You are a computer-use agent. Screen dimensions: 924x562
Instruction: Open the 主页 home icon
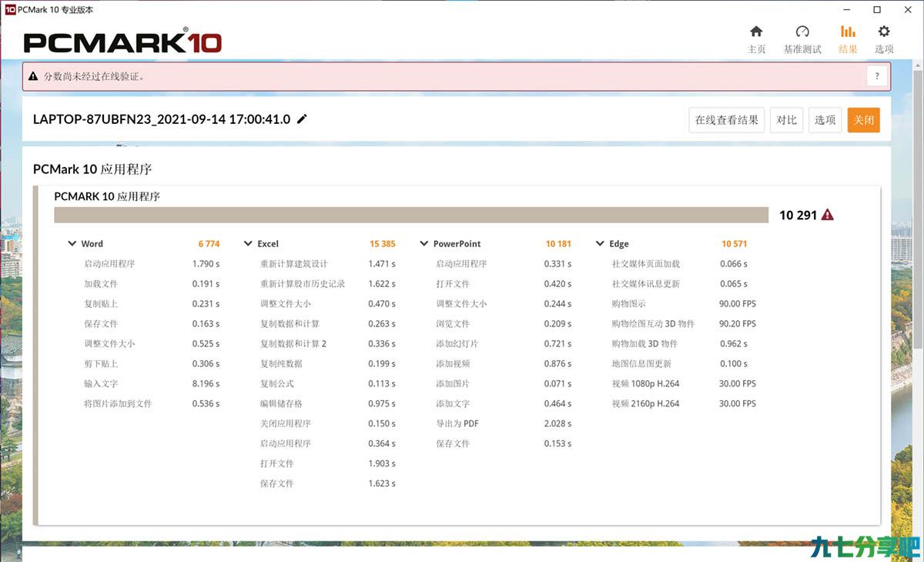(756, 32)
